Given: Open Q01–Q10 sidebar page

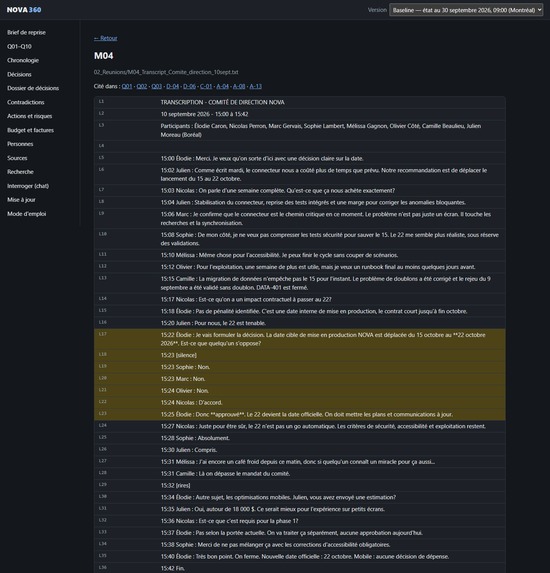Looking at the screenshot, I should coord(19,46).
